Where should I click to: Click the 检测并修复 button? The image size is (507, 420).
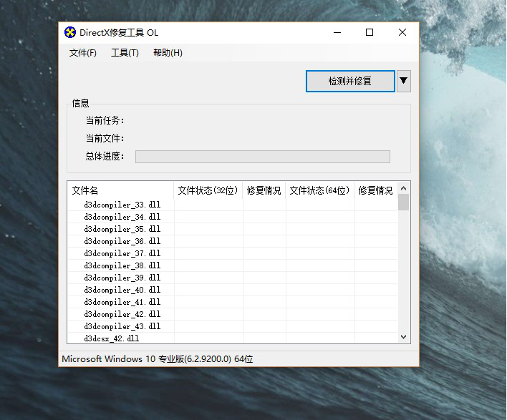[x=350, y=81]
